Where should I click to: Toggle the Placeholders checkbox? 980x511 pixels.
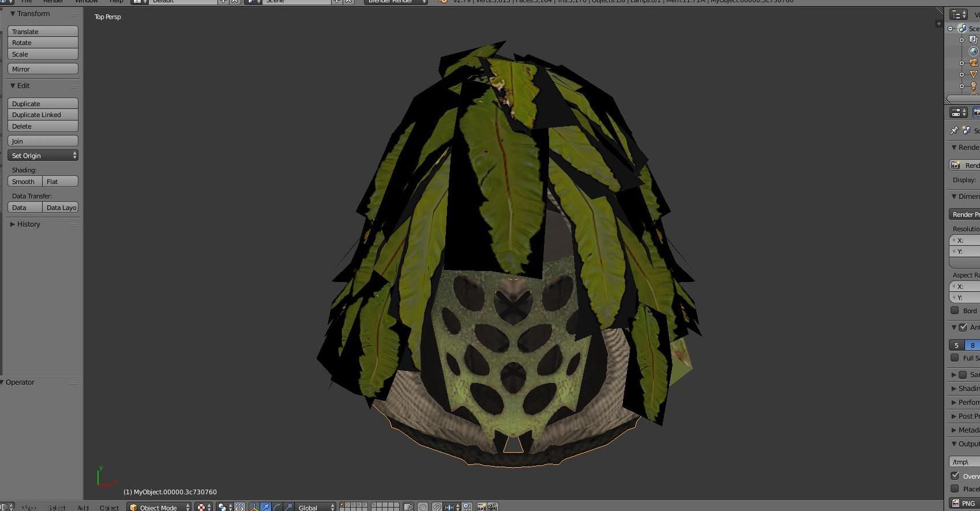(955, 489)
